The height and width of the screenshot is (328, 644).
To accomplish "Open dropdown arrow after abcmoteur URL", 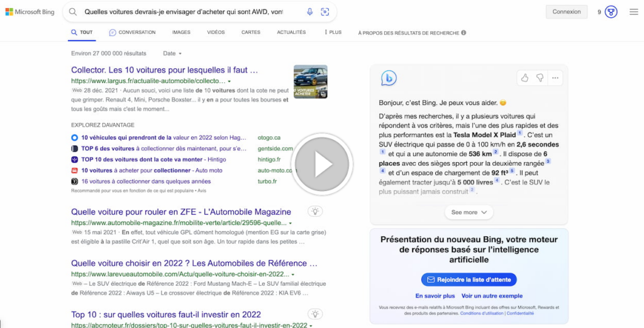I will tap(311, 325).
